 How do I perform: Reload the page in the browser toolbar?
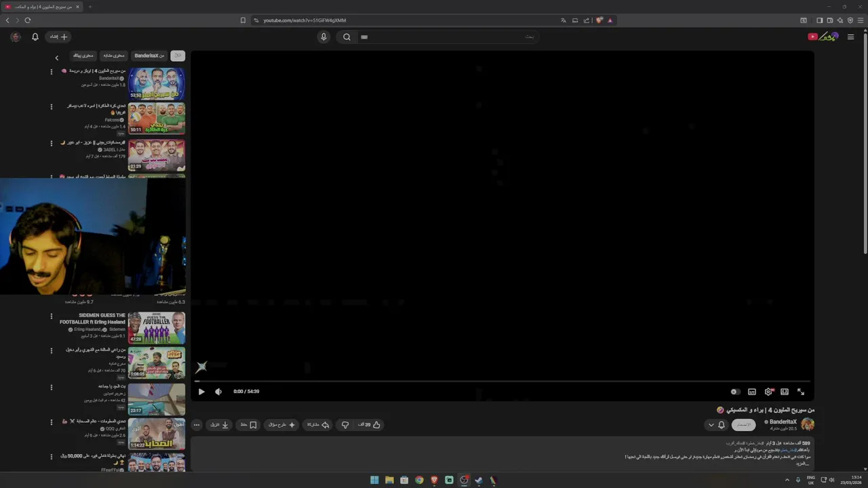pos(28,20)
